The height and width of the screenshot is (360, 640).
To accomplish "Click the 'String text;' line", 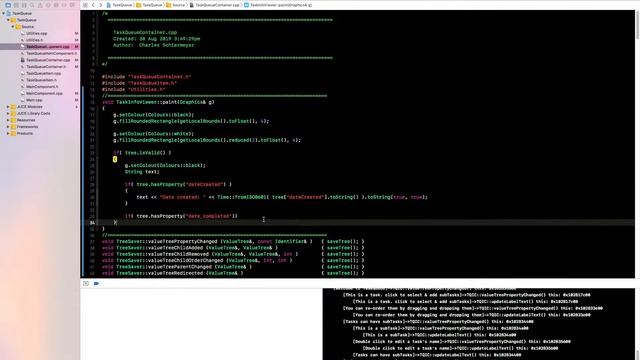I will pyautogui.click(x=142, y=172).
